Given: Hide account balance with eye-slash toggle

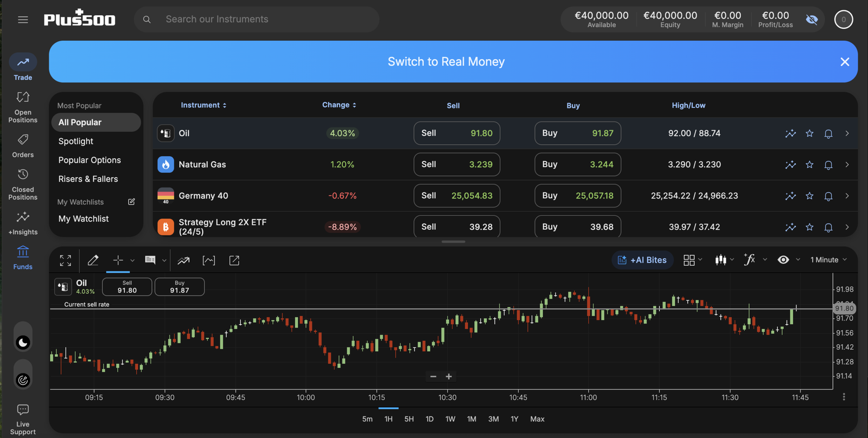Looking at the screenshot, I should 812,20.
